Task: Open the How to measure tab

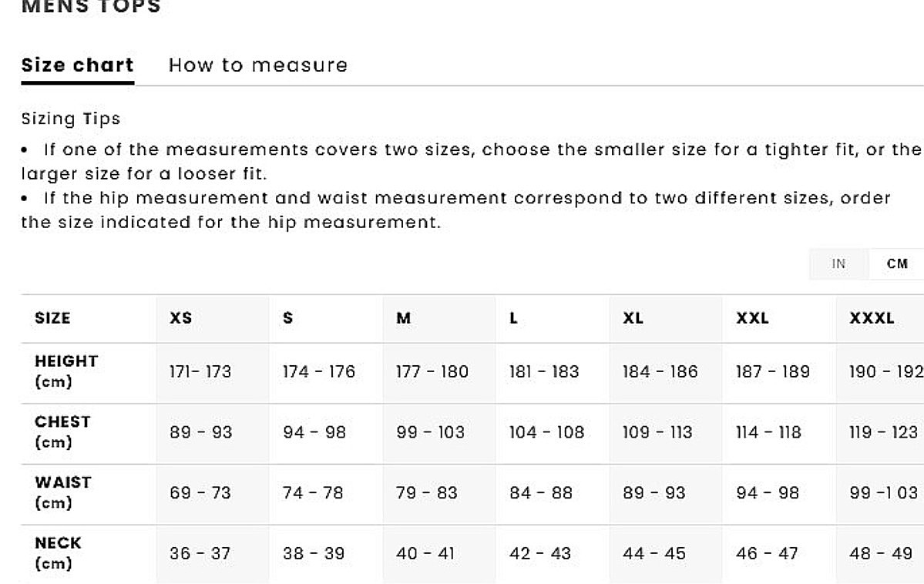Action: click(x=258, y=65)
